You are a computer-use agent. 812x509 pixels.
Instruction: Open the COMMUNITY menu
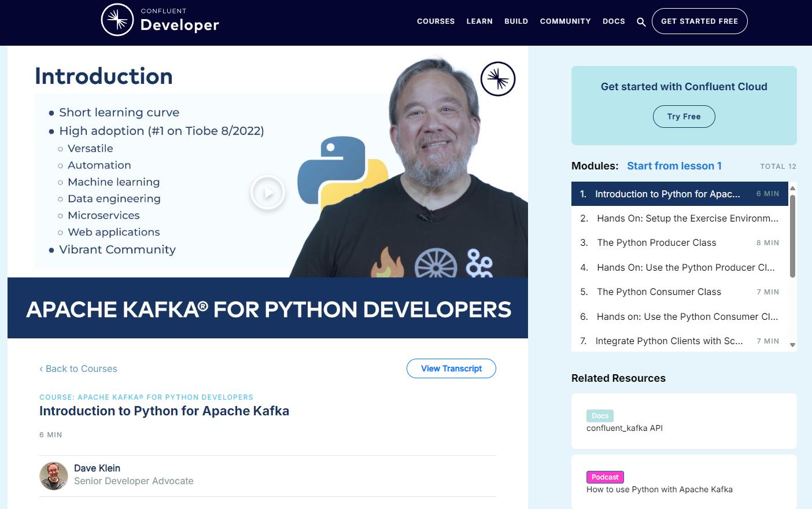point(565,21)
